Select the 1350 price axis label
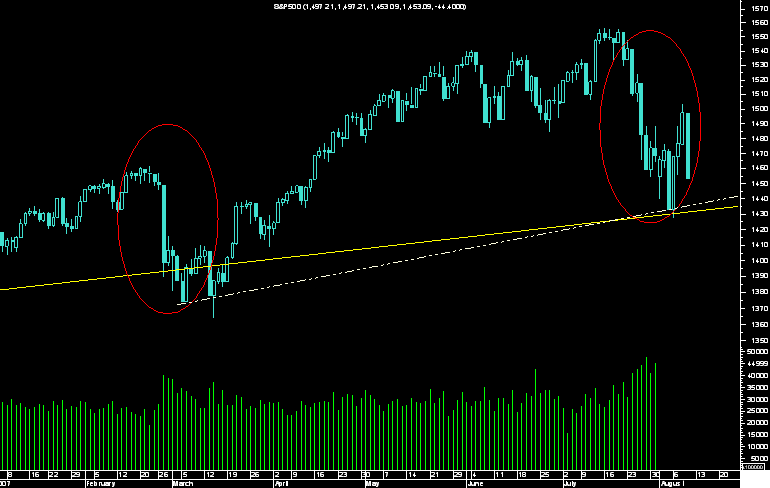The height and width of the screenshot is (488, 770). (x=760, y=340)
